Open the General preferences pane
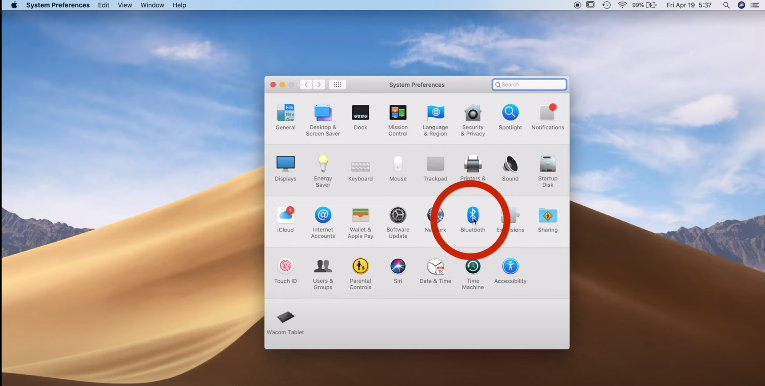Image resolution: width=765 pixels, height=386 pixels. pos(285,117)
